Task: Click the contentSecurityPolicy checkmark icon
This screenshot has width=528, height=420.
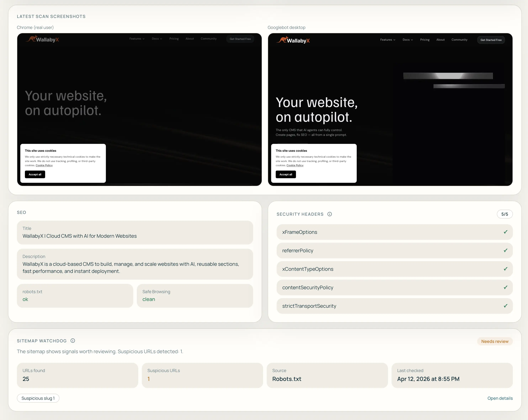Action: click(505, 287)
